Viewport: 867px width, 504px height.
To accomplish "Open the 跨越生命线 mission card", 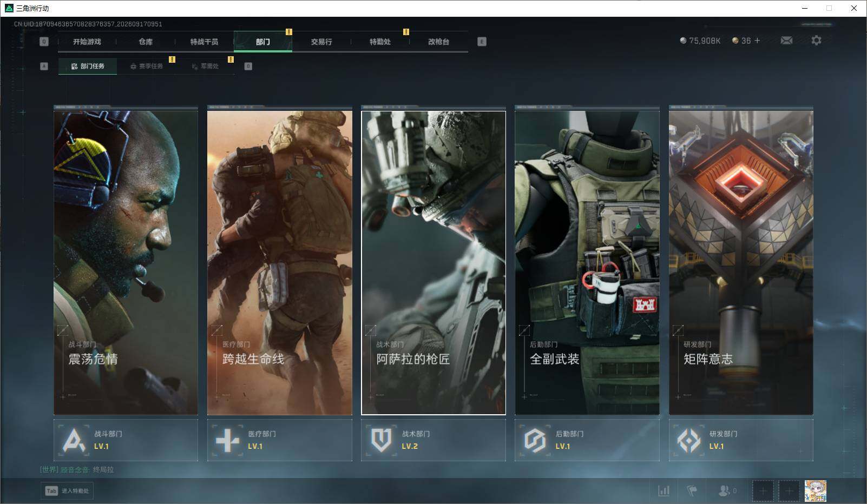I will [279, 263].
